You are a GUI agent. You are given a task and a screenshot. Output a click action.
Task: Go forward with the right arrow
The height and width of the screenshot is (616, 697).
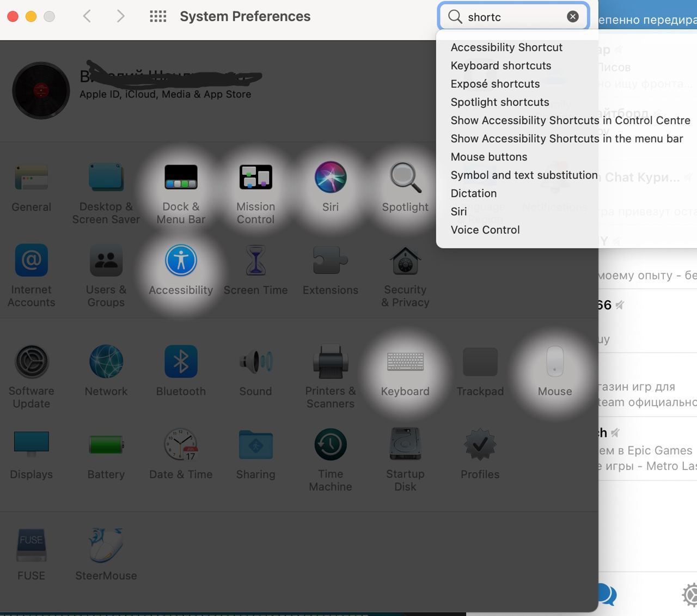[x=120, y=16]
